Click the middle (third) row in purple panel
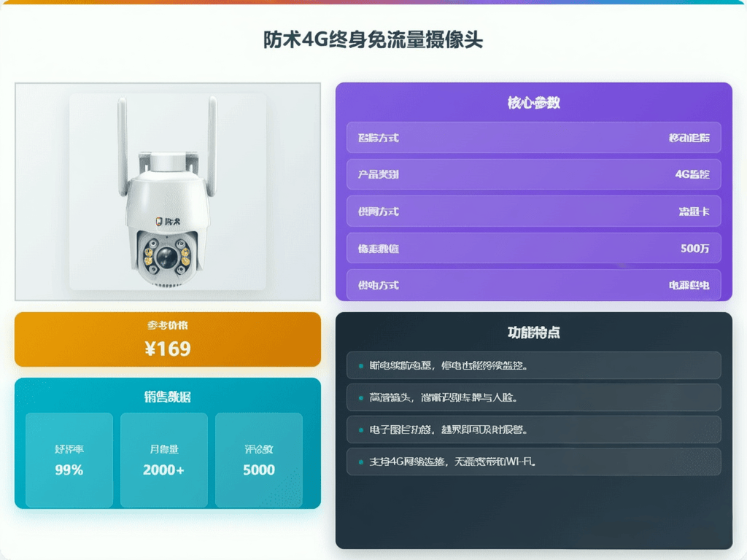 click(x=533, y=211)
